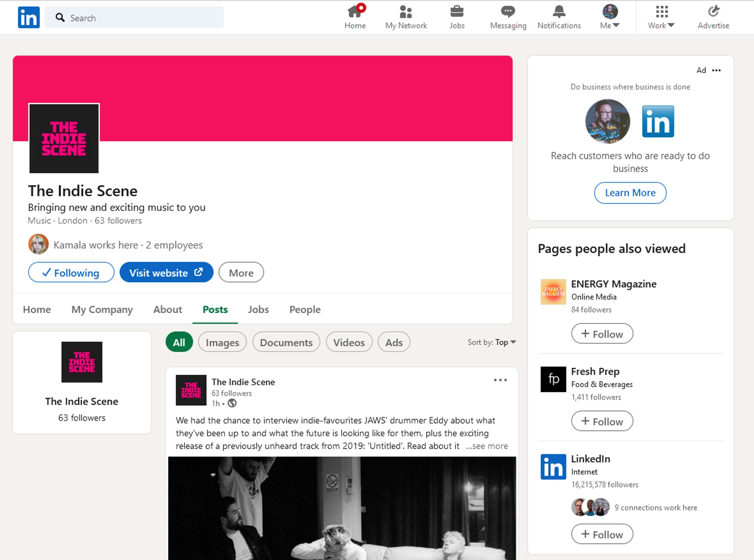Expand post text with see more
754x560 pixels.
tap(487, 446)
